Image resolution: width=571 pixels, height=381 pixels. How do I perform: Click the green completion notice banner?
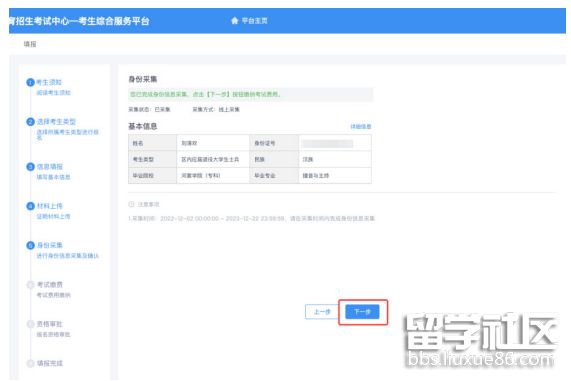click(251, 94)
